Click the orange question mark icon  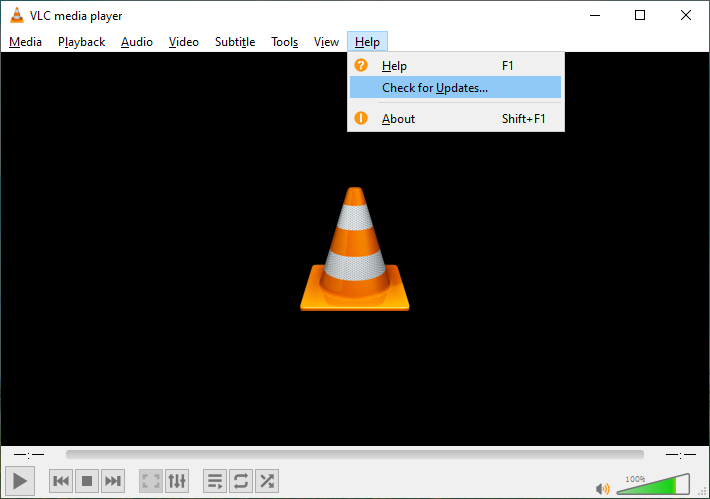(x=361, y=65)
